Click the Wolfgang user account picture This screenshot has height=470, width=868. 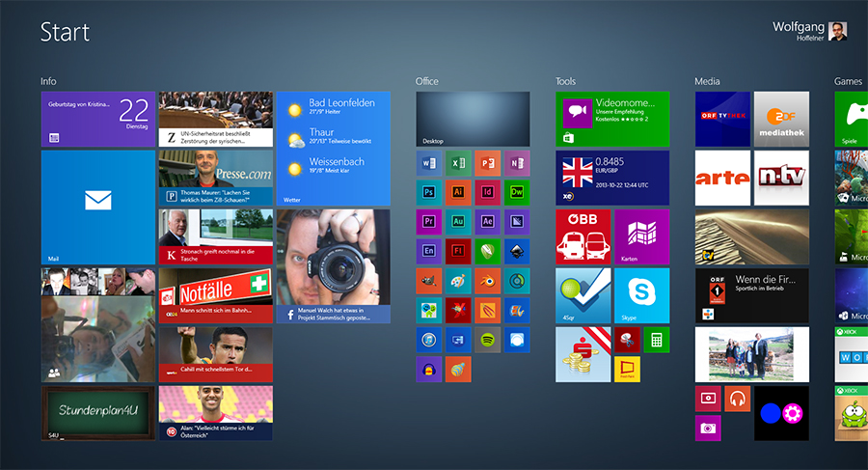click(837, 32)
